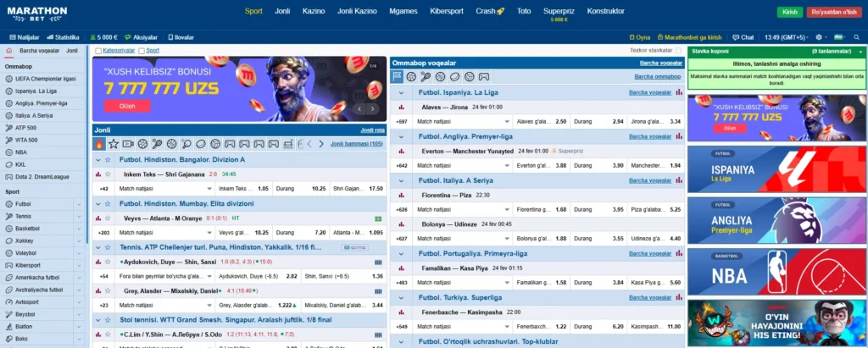Image resolution: width=868 pixels, height=348 pixels.
Task: Filter live events by table tennis icon
Action: click(x=186, y=144)
